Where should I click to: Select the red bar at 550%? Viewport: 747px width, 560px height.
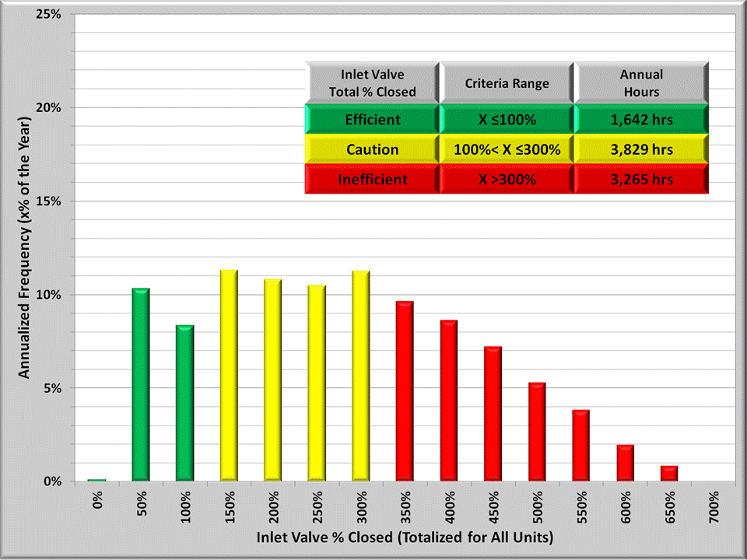click(580, 445)
